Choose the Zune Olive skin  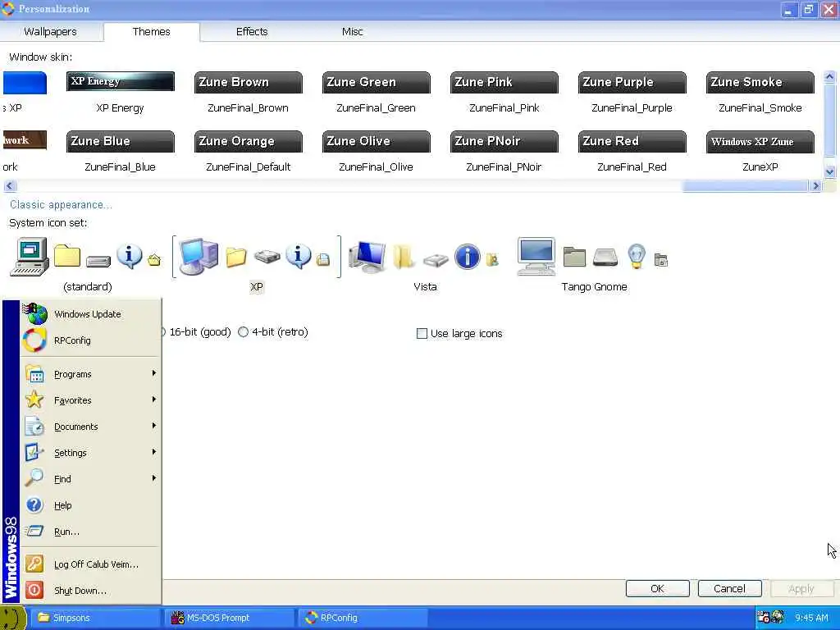[x=376, y=141]
